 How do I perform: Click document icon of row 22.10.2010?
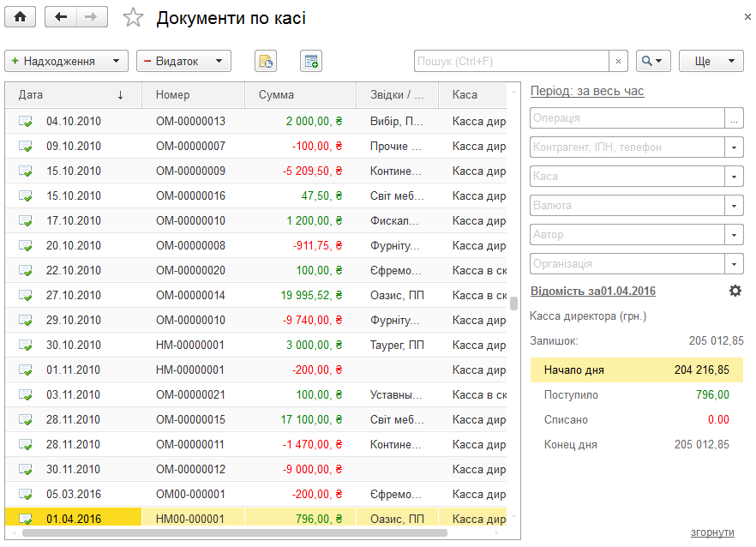tap(26, 270)
